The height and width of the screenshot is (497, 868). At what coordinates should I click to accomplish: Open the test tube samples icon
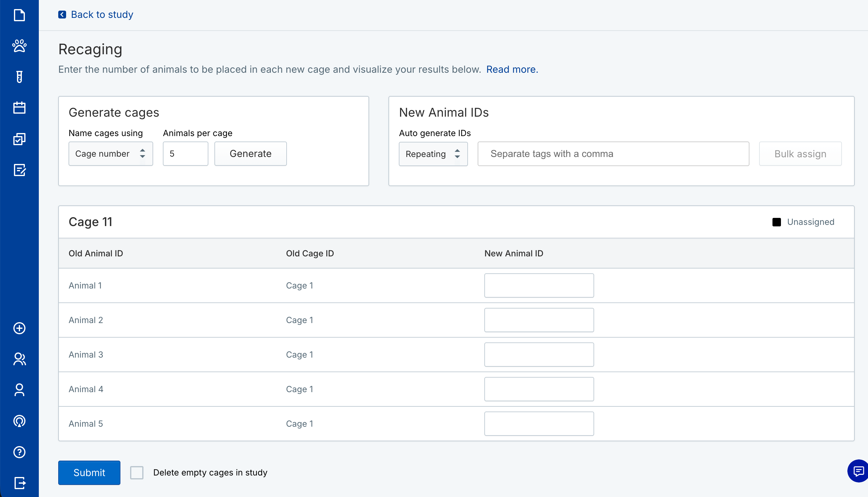pyautogui.click(x=19, y=77)
